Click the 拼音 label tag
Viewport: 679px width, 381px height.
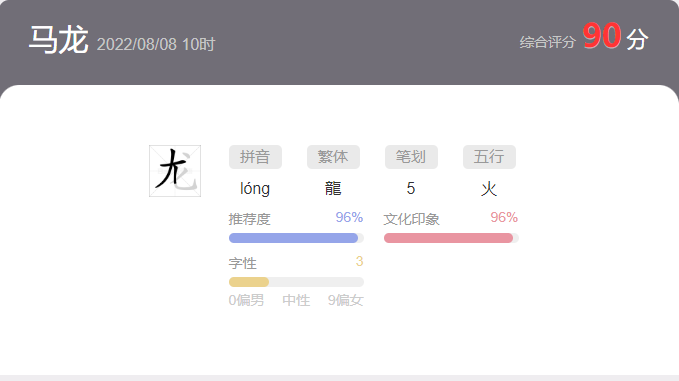(255, 157)
